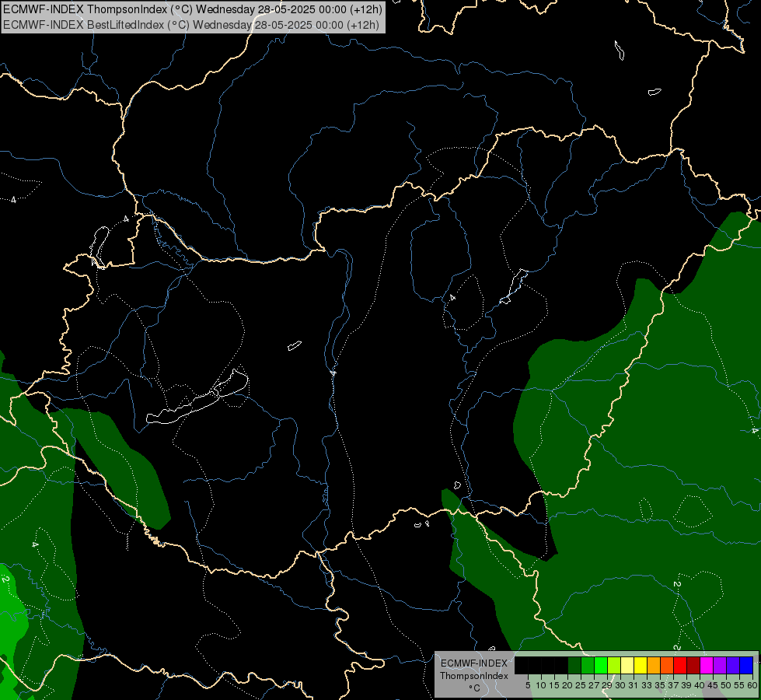Click the legend value '60'
The image size is (761, 700).
[x=752, y=685]
